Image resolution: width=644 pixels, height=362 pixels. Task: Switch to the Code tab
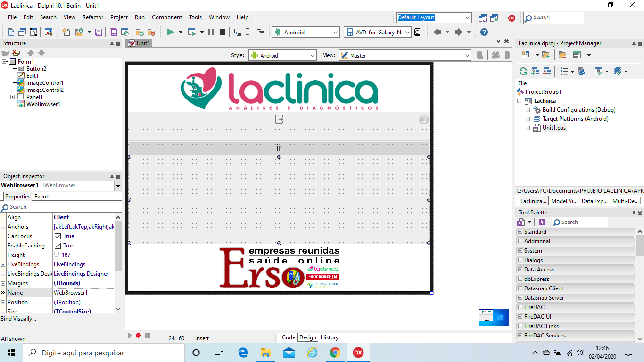click(289, 337)
